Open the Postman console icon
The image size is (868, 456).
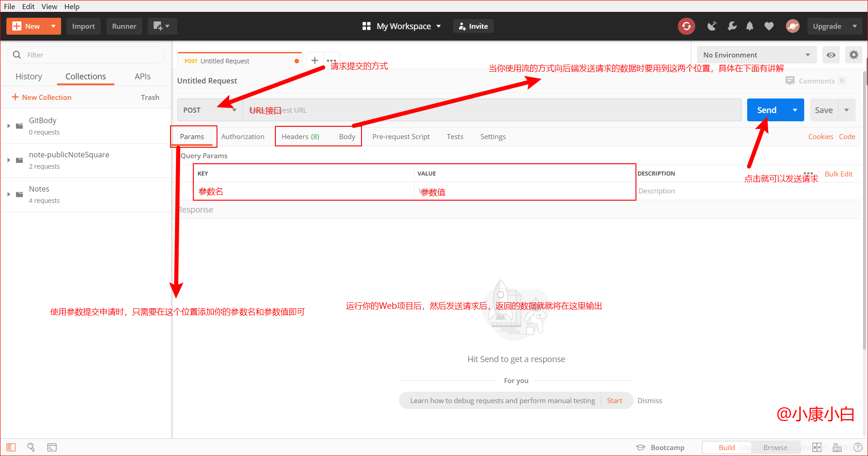point(52,447)
